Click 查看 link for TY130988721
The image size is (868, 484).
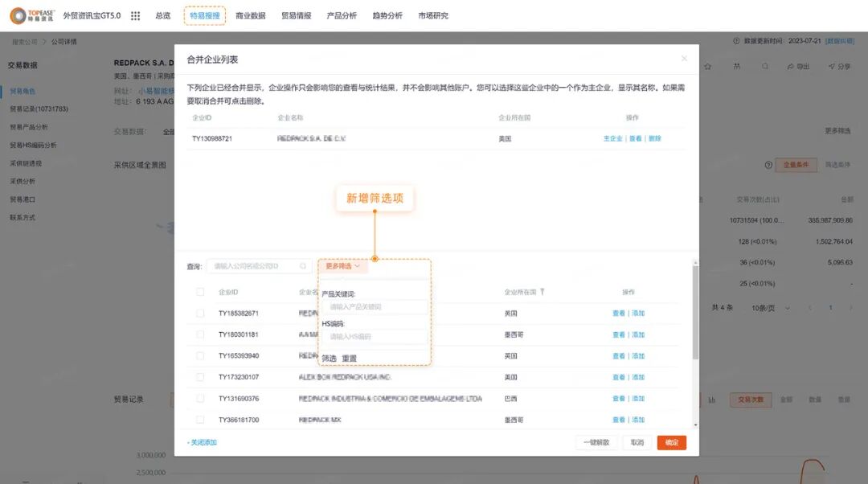point(636,138)
